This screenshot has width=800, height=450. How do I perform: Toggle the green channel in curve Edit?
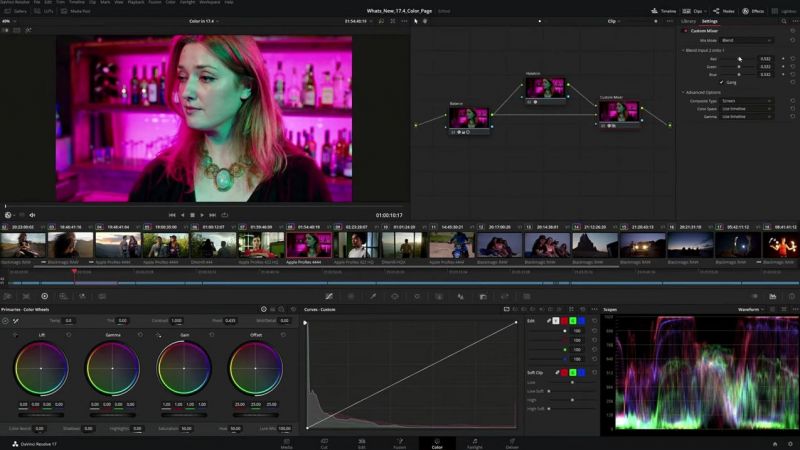(574, 321)
